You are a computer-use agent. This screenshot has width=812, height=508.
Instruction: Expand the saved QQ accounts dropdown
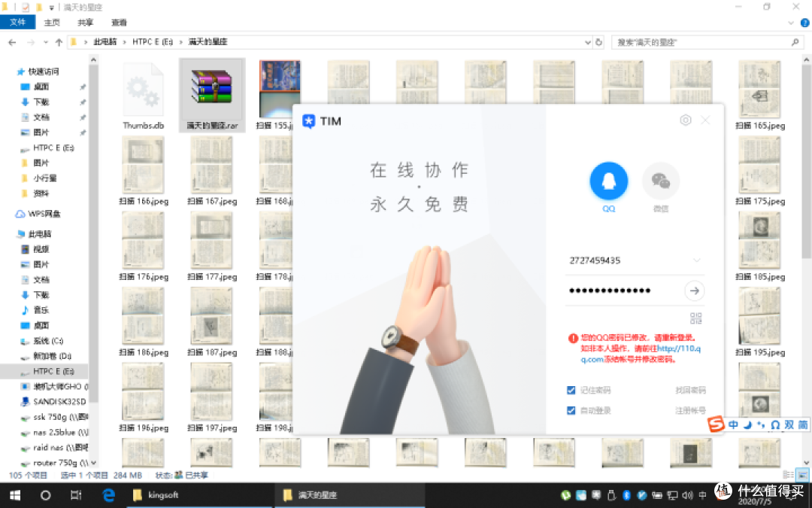pyautogui.click(x=696, y=260)
